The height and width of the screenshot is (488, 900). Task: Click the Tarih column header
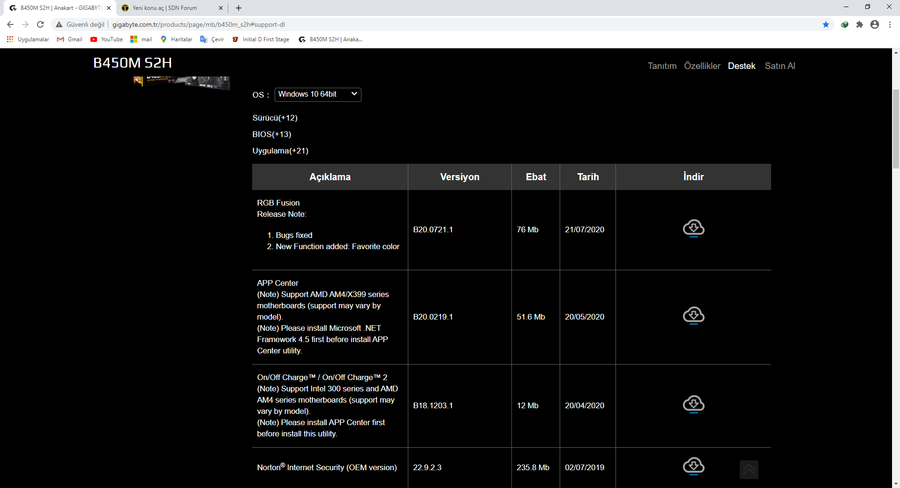point(588,177)
